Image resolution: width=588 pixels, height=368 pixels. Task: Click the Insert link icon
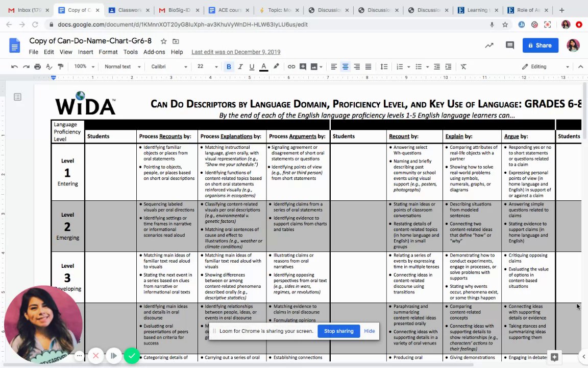(x=291, y=66)
